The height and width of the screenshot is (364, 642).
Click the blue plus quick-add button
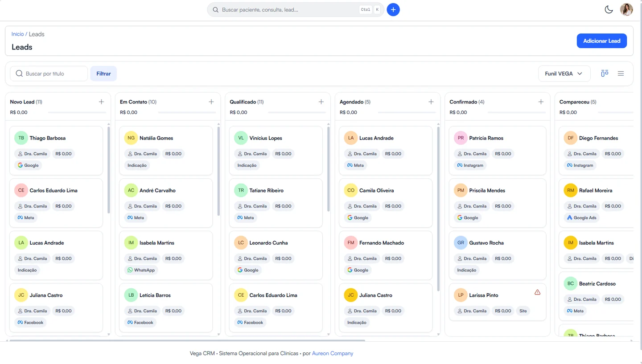coord(393,10)
